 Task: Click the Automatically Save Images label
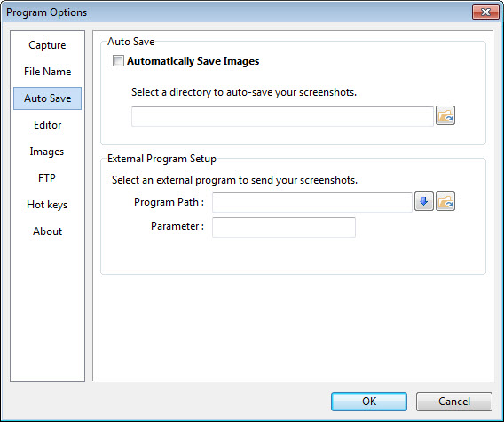[x=193, y=61]
